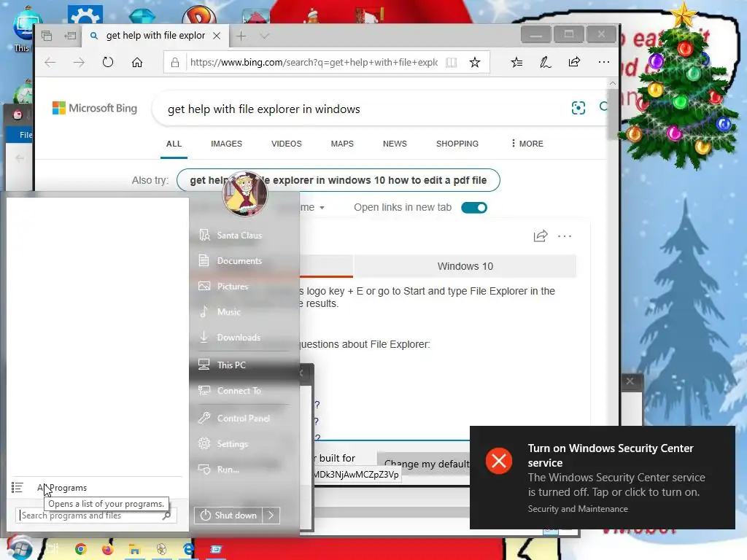Click the red error icon in notification

coord(499,461)
